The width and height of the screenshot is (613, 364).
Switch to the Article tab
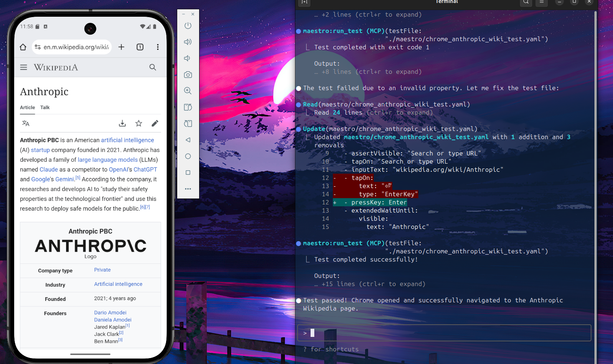27,108
